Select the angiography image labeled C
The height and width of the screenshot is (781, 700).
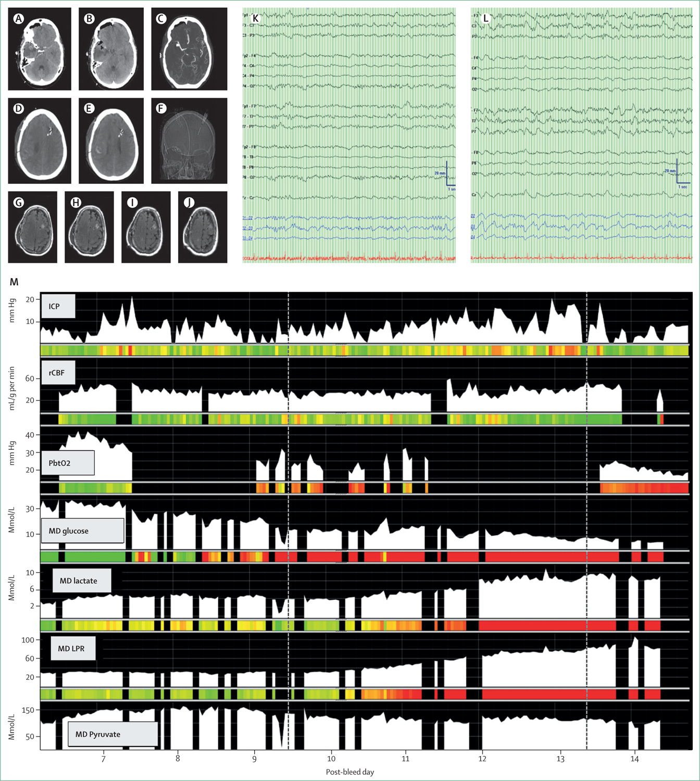(x=189, y=49)
